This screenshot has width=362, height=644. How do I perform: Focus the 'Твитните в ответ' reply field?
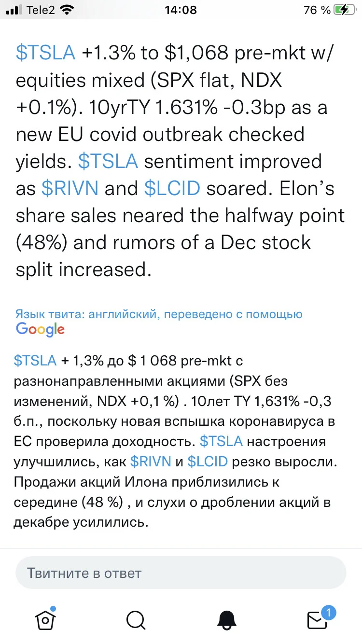click(181, 573)
